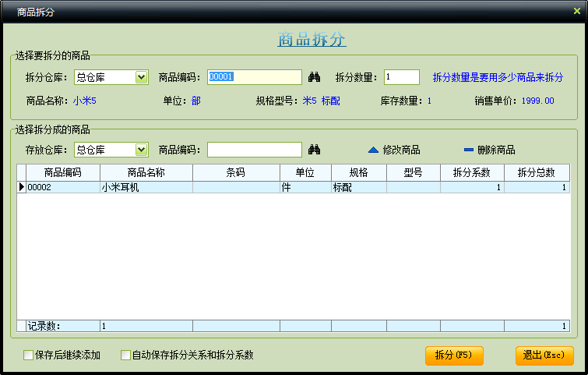The height and width of the screenshot is (375, 588).
Task: Toggle 自动保存拆分关系和拆分系数 checkbox
Action: (x=125, y=355)
